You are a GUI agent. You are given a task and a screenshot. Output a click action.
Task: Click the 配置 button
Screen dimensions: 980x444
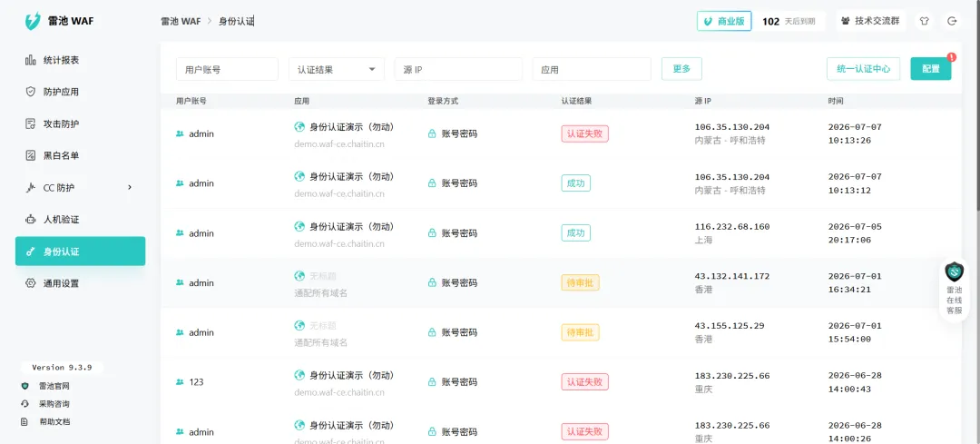[931, 69]
